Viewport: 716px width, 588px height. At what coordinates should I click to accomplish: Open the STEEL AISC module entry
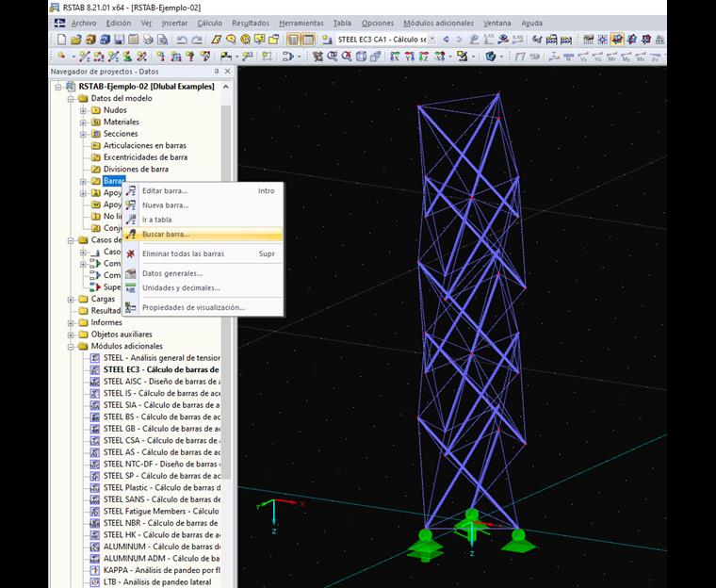click(x=162, y=382)
